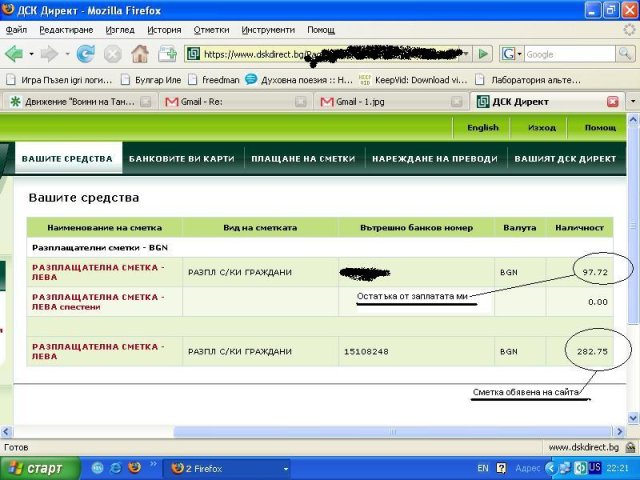
Task: Click the horizontal scrollbar thumb
Action: click(393, 431)
